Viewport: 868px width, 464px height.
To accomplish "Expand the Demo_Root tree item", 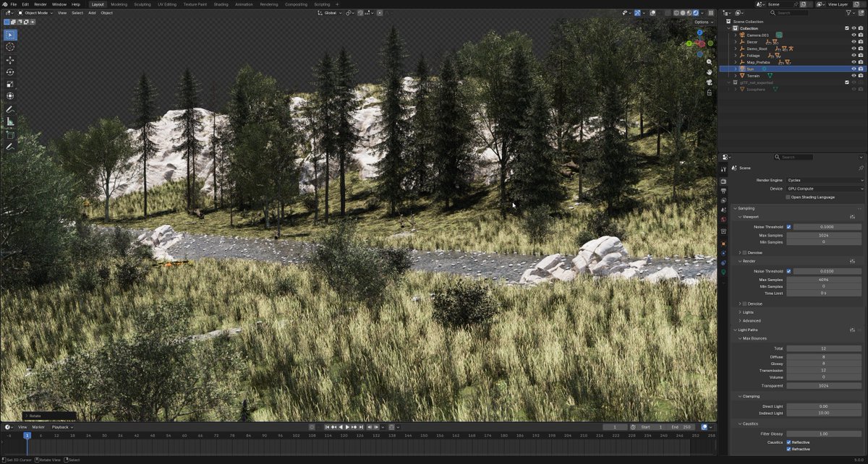I will coord(736,48).
